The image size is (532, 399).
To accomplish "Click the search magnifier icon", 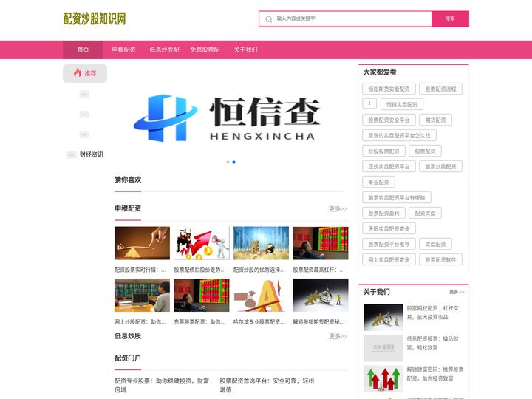I will 268,19.
